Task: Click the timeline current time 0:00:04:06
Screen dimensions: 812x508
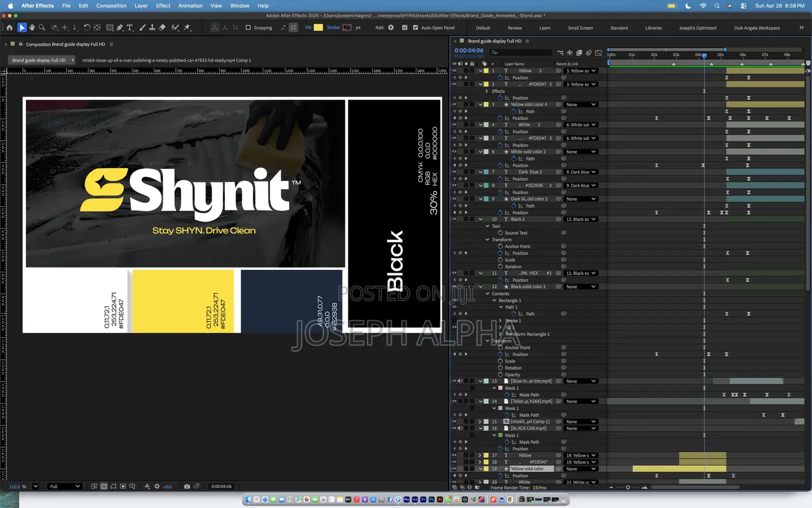Action: [x=469, y=50]
